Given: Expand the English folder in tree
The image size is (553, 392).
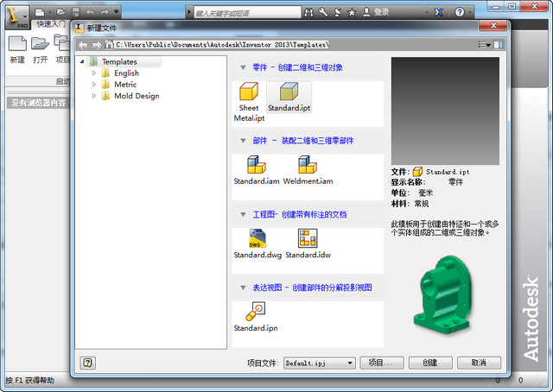Looking at the screenshot, I should (x=94, y=73).
